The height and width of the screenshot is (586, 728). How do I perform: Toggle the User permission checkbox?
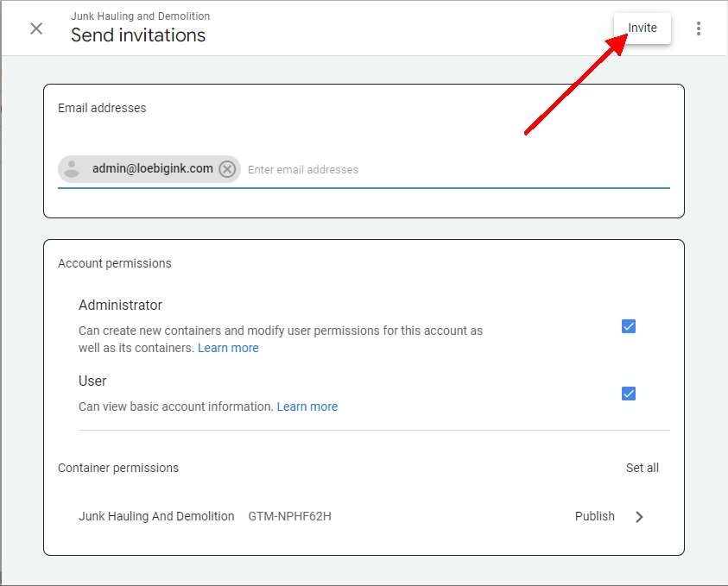629,394
